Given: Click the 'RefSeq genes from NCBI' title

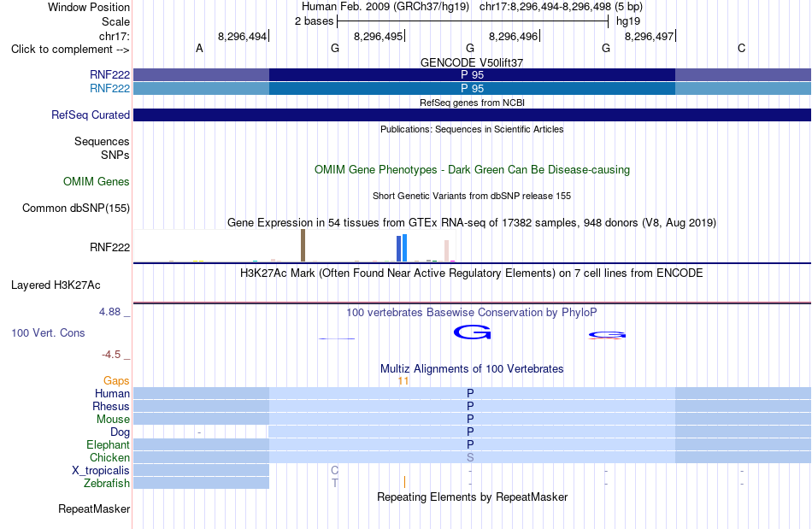Looking at the screenshot, I should coord(472,103).
